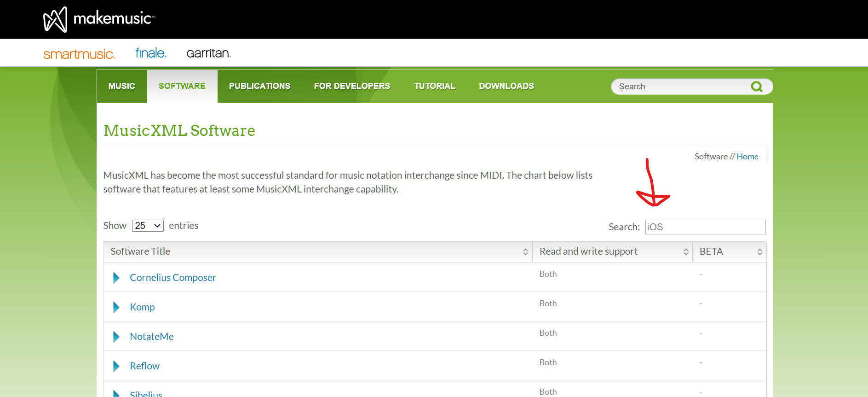Image resolution: width=868 pixels, height=397 pixels.
Task: Open the SmartMusic brand logo link
Action: click(x=79, y=54)
